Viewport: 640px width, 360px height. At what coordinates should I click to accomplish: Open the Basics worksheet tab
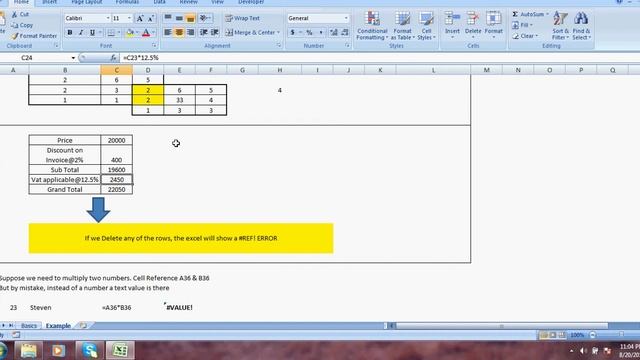(29, 326)
